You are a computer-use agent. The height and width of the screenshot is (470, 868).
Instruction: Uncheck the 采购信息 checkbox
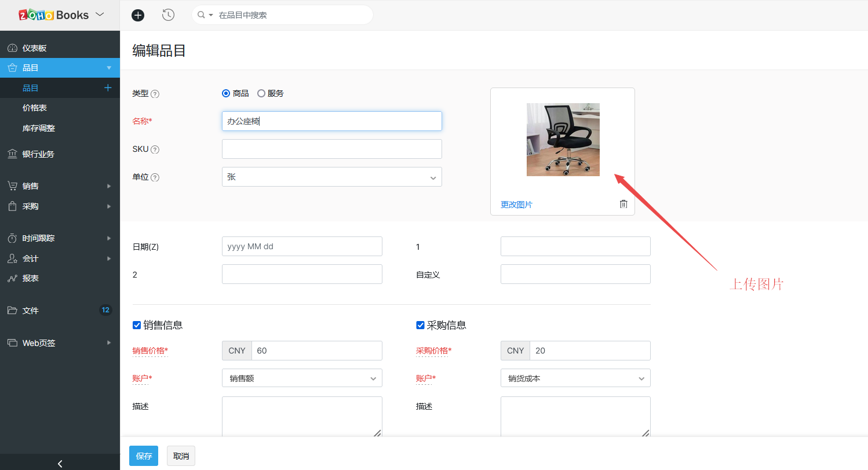[x=420, y=325]
